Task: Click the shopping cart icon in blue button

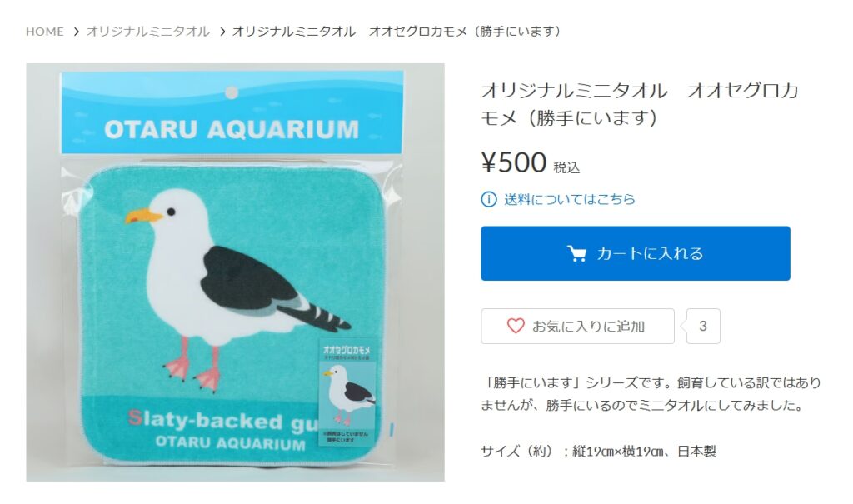Action: point(576,253)
